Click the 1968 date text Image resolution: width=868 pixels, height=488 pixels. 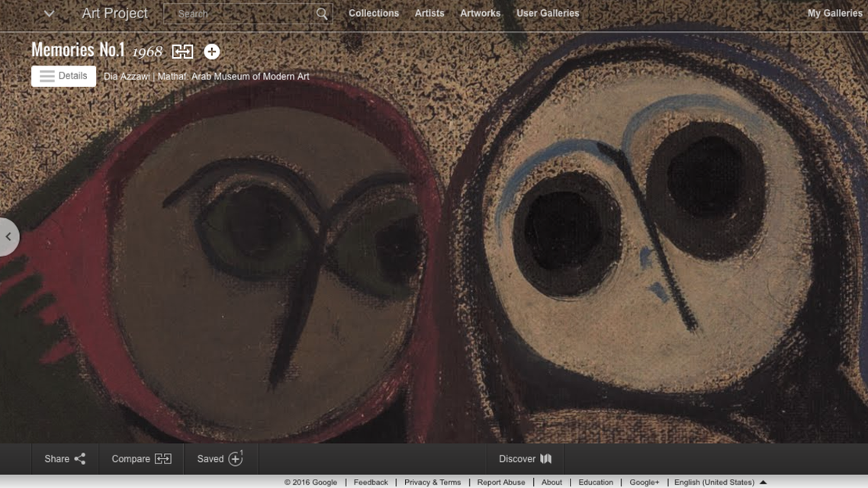pos(147,51)
